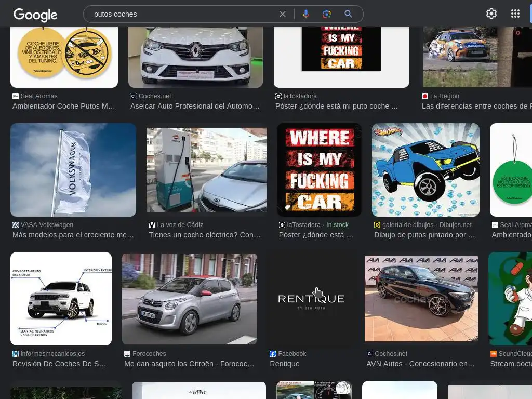Open the blue Hot Wheels truck drawing
Screen dimensions: 532x399
pyautogui.click(x=425, y=170)
